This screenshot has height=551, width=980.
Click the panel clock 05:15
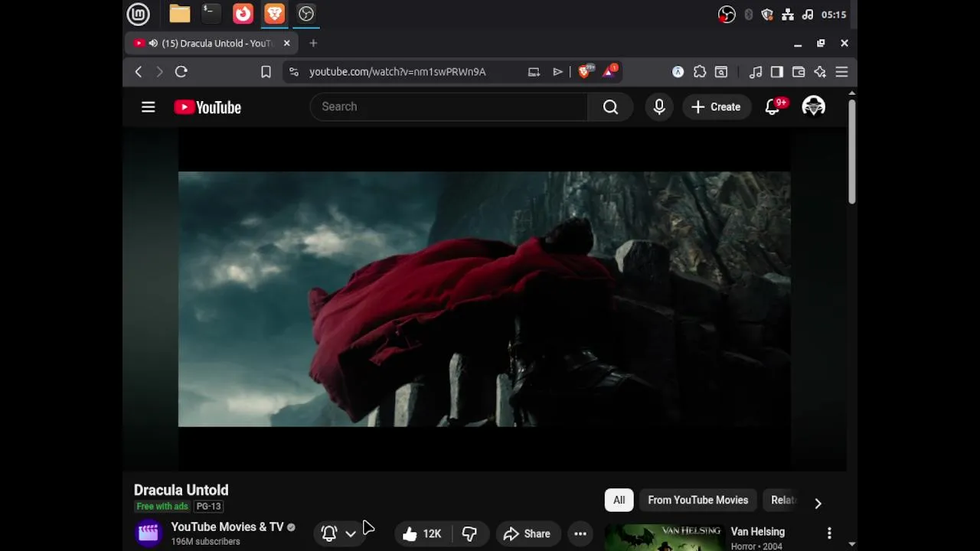(833, 15)
